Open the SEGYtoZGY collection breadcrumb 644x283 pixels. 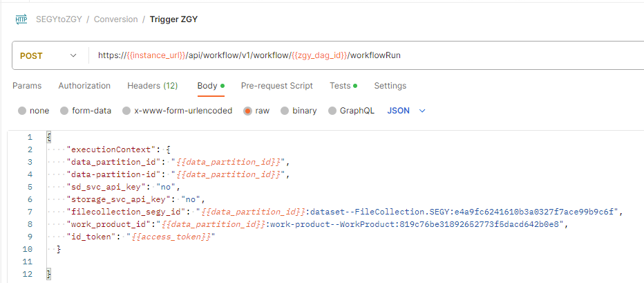pos(59,19)
